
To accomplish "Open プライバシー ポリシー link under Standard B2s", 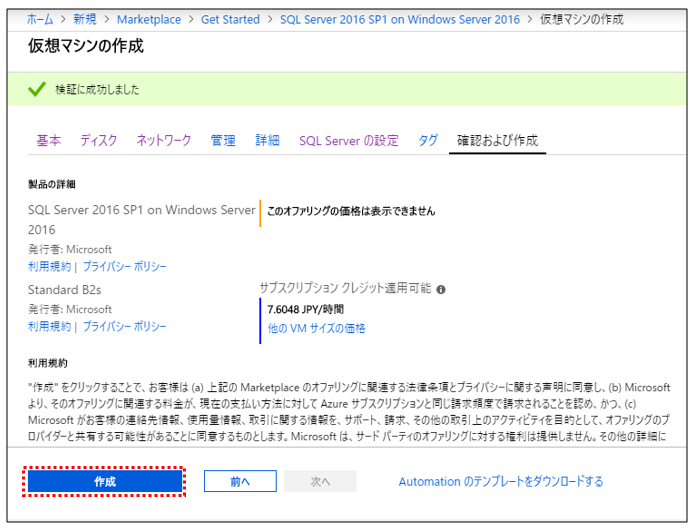I will pos(124,326).
